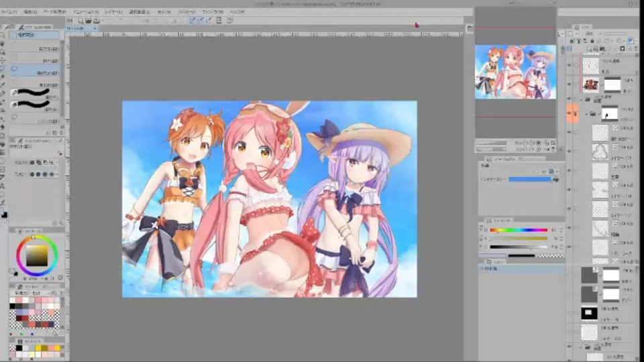
Task: Click the New file icon in command bar
Action: 80,21
